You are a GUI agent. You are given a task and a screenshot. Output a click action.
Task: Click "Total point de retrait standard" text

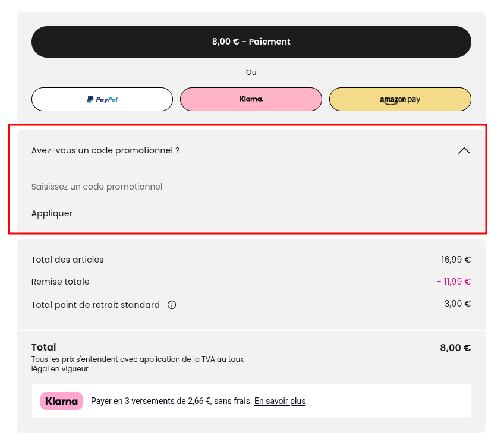(x=96, y=305)
